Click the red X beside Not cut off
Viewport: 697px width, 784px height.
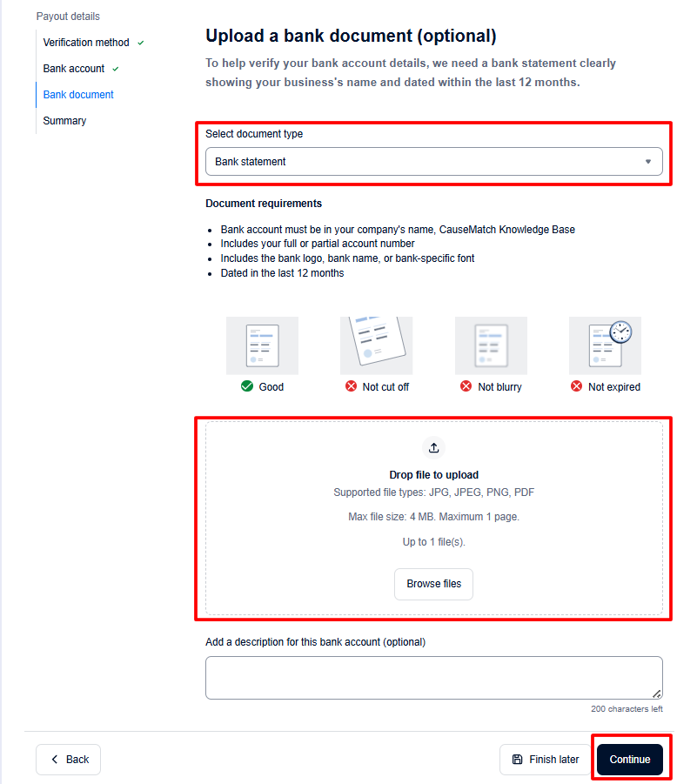(x=352, y=386)
